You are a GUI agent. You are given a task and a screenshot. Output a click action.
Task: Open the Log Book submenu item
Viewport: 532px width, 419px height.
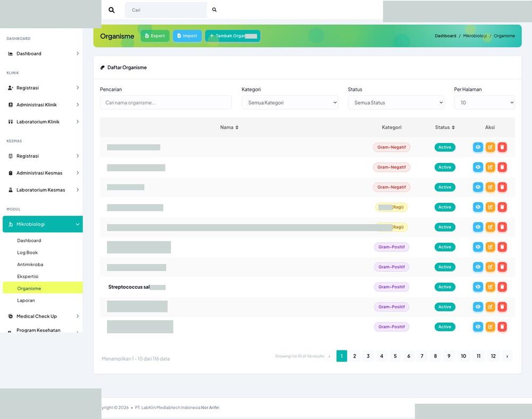[28, 253]
